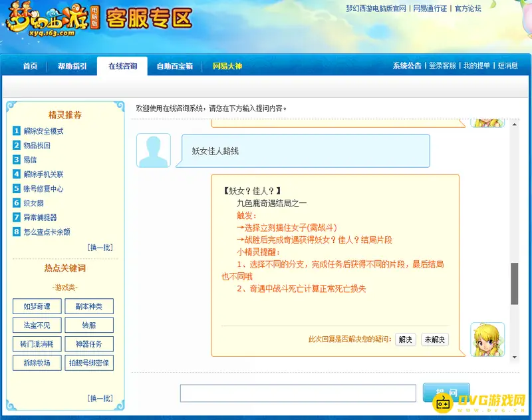Screen dimensions: 532x420
Task: Click number 4 icon beside 解除手机关联
Action: tap(16, 174)
